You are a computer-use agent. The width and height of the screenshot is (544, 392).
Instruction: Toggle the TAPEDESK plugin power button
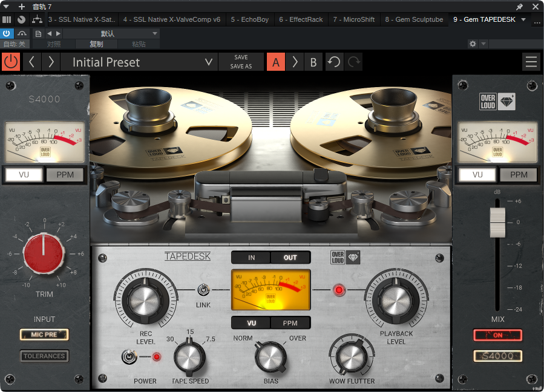[x=11, y=62]
